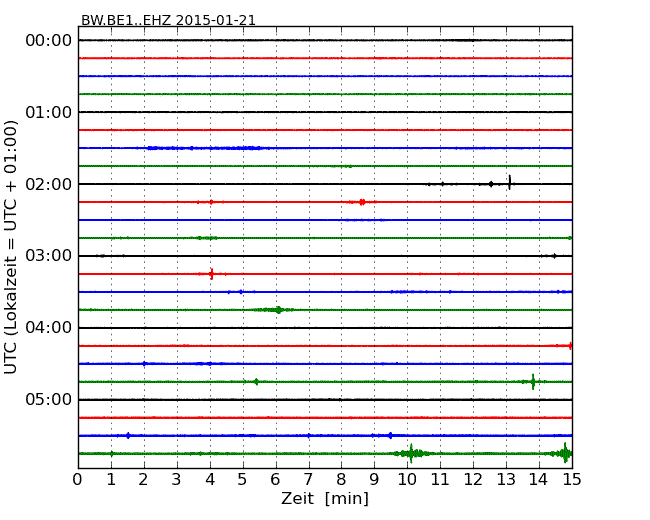Click x-axis tick label 13

tap(506, 480)
